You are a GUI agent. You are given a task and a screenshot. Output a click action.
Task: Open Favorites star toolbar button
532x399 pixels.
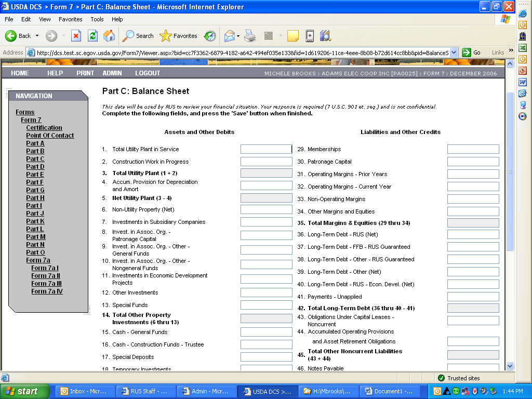coord(178,36)
